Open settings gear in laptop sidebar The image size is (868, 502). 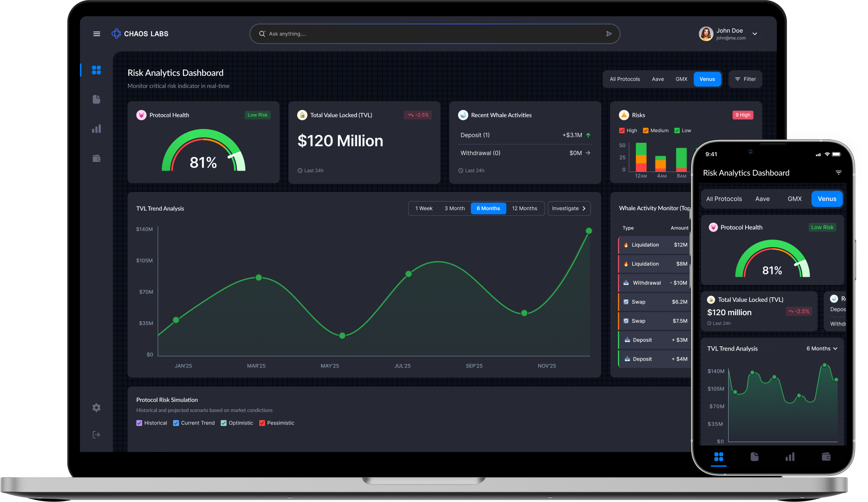[97, 408]
